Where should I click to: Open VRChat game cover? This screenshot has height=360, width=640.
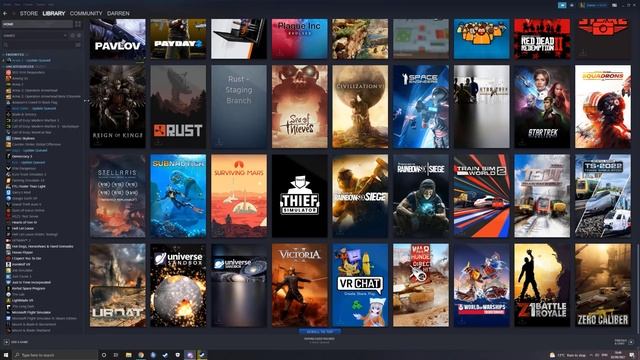point(360,285)
